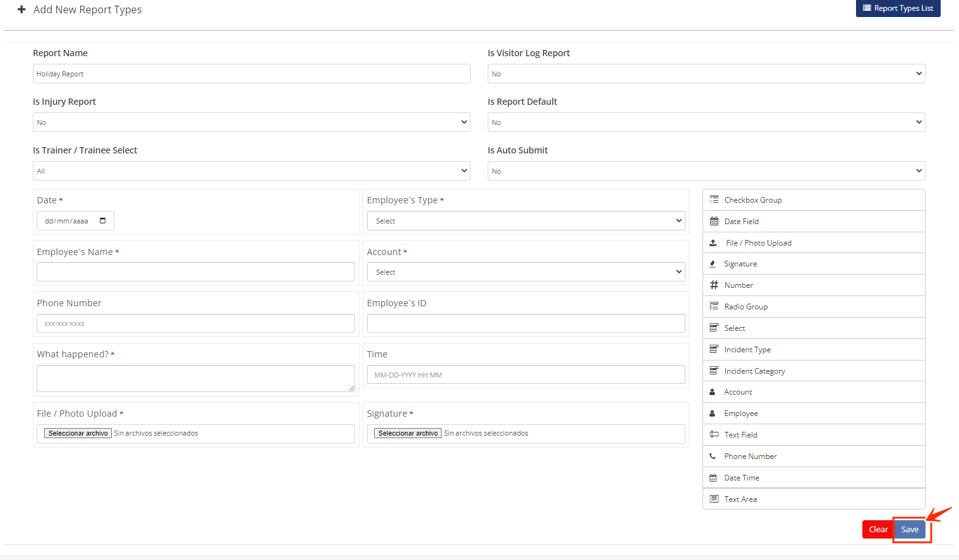The width and height of the screenshot is (959, 560).
Task: Click the Employee person icon
Action: pos(713,414)
